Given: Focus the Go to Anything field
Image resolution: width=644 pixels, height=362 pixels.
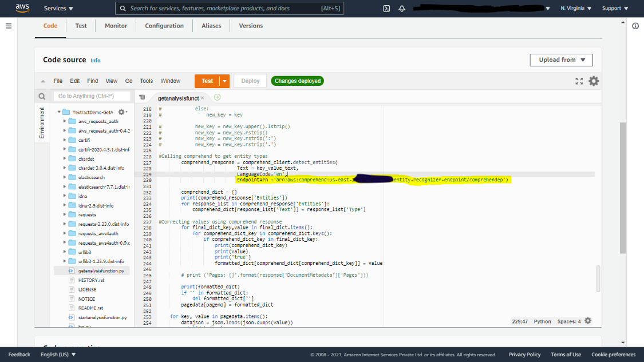Looking at the screenshot, I should click(x=92, y=96).
